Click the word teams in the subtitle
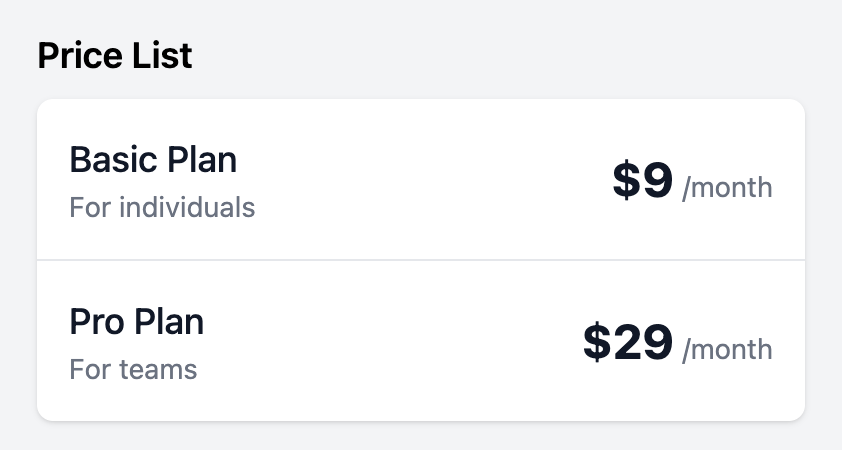842x450 pixels. tap(158, 369)
